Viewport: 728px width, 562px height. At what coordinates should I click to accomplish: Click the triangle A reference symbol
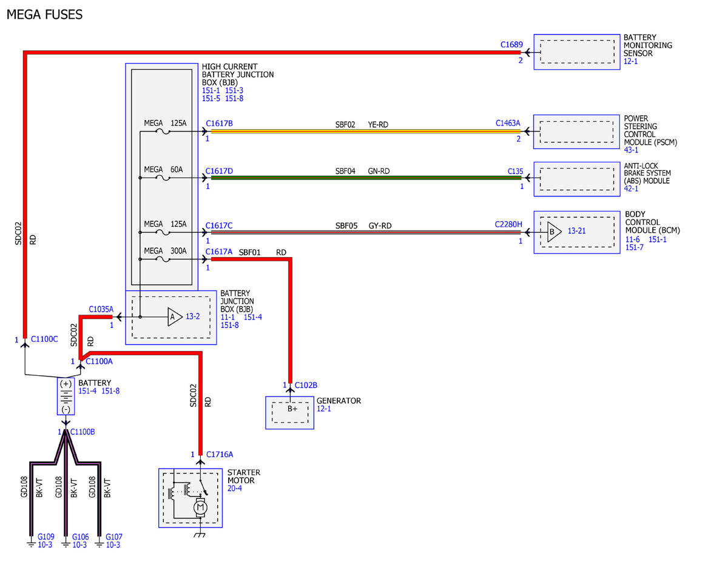175,316
